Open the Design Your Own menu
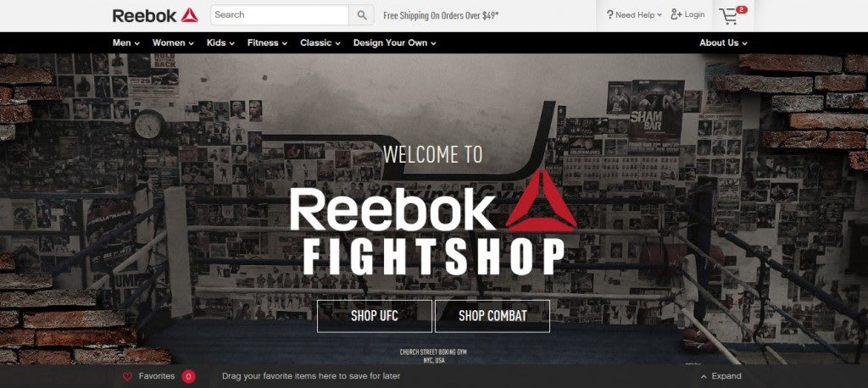 pyautogui.click(x=395, y=42)
